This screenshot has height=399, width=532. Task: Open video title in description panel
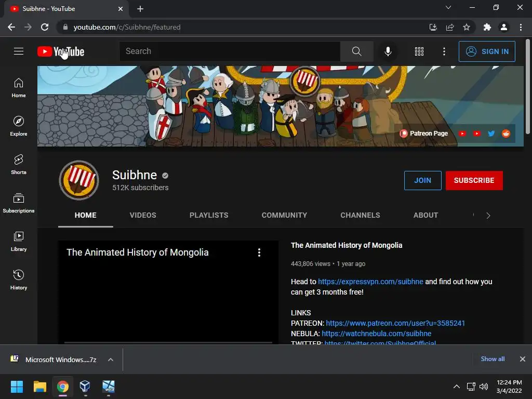pos(347,245)
